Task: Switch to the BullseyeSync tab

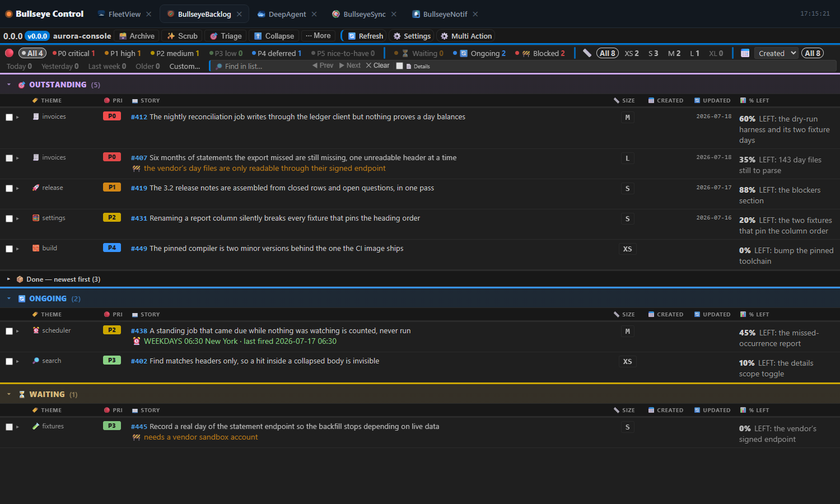Action: click(364, 14)
